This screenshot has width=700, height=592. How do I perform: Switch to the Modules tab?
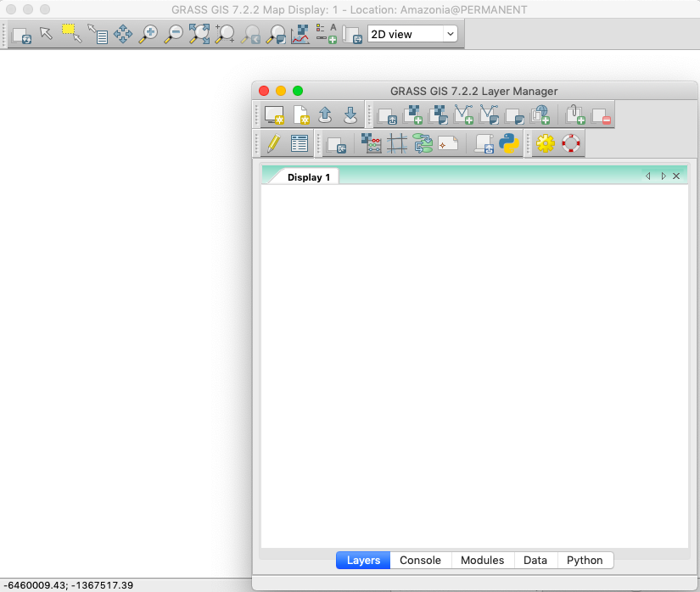tap(482, 560)
